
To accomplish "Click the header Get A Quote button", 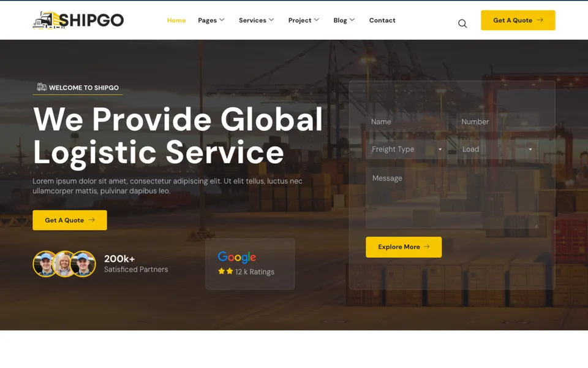I will point(518,20).
